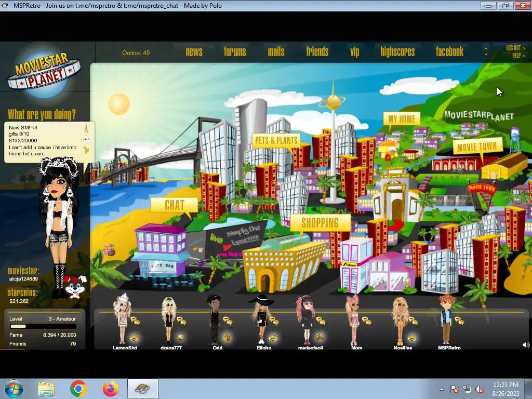Click the MovieStarPlanet logo
532x399 pixels.
[44, 73]
